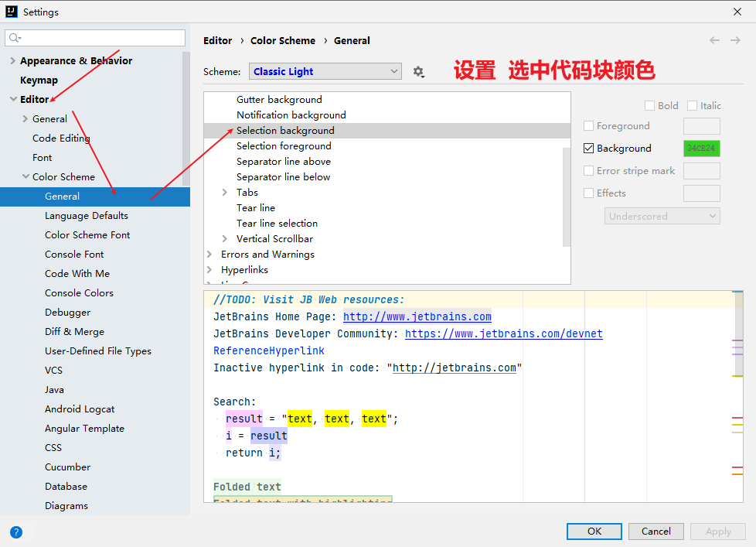Expand the Hyperlinks group
Screen dimensions: 756x547
209,270
